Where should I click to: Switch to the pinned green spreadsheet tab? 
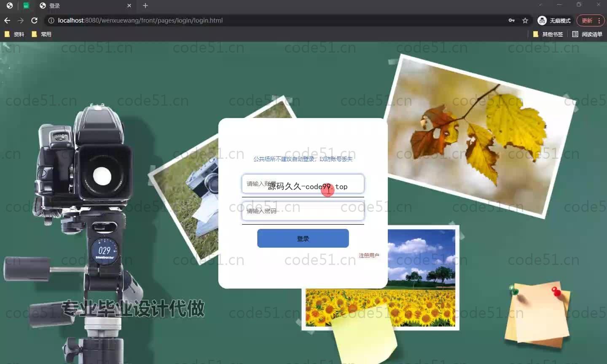point(26,5)
